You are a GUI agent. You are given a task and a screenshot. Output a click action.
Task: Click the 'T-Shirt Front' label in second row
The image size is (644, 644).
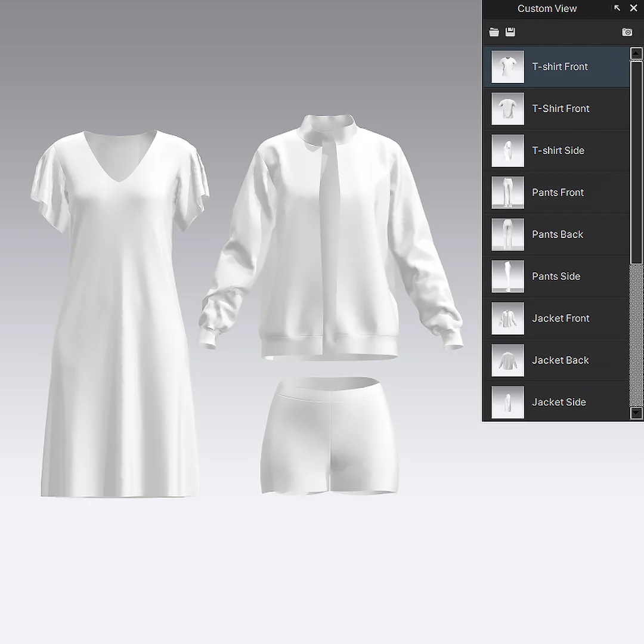(x=561, y=109)
